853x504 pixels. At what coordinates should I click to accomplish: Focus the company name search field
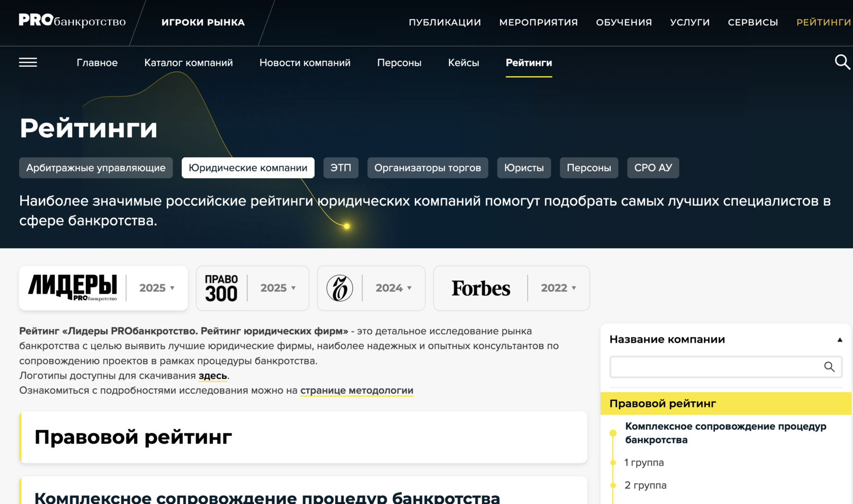[x=726, y=367]
